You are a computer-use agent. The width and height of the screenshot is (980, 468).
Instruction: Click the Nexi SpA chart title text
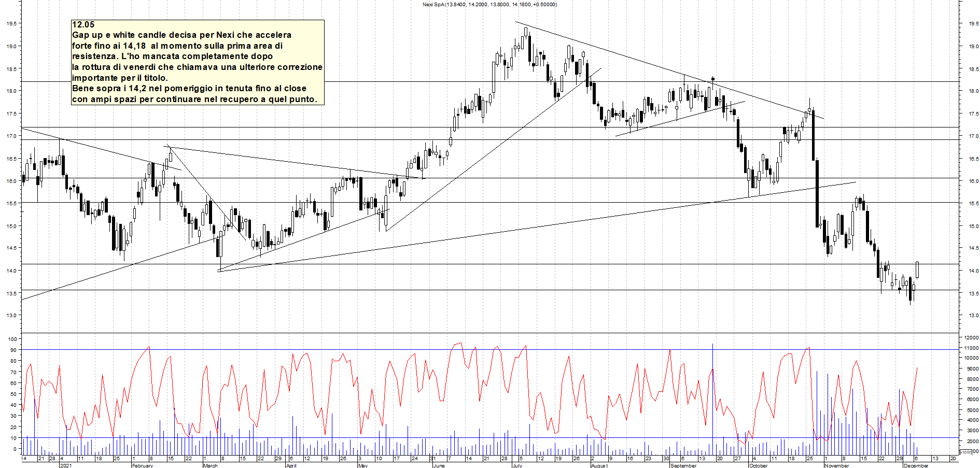pos(489,5)
